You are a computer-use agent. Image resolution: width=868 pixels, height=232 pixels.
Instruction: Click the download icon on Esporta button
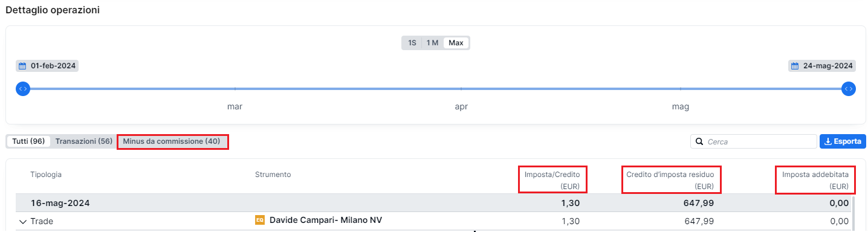(x=828, y=141)
